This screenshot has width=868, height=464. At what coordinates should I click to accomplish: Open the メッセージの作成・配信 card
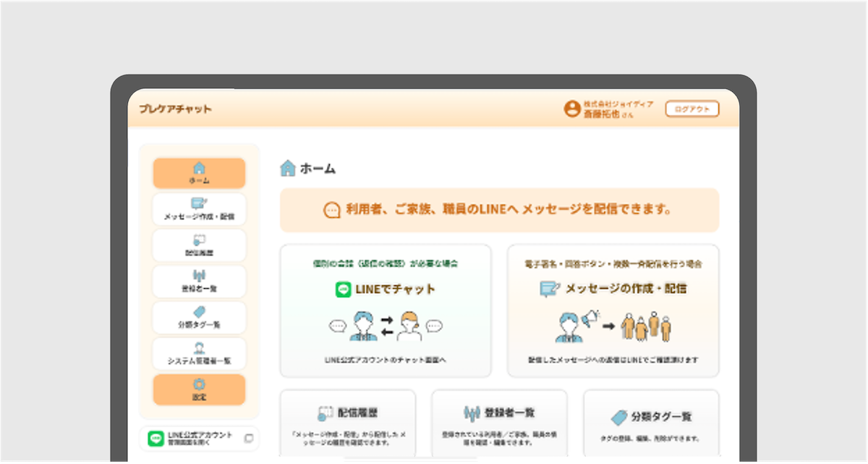tap(611, 310)
